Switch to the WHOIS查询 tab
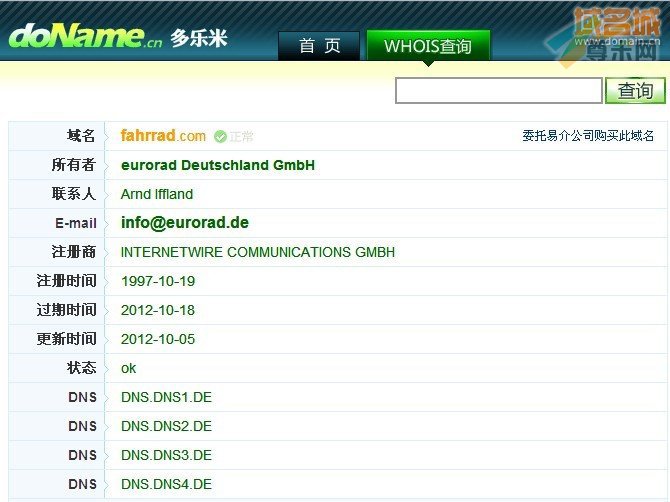Image resolution: width=670 pixels, height=502 pixels. click(x=428, y=45)
